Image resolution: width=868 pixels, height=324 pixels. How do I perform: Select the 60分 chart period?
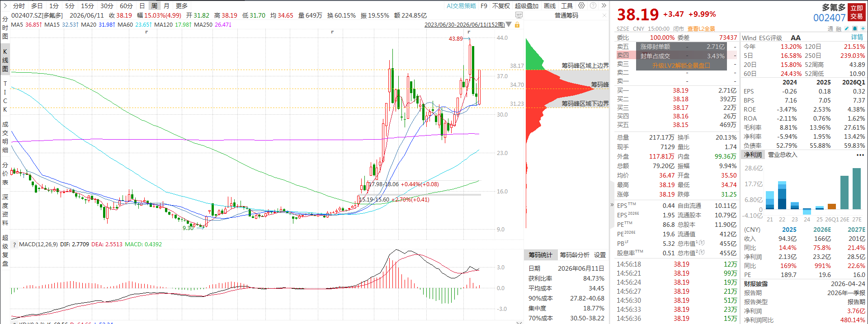pos(126,6)
